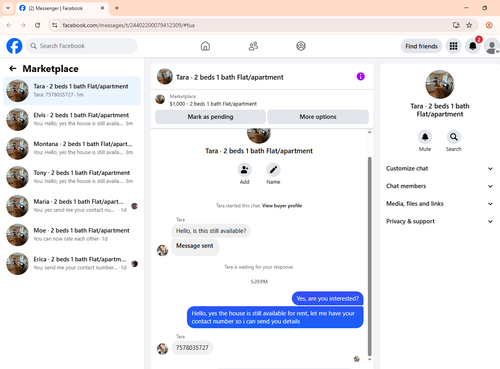Image resolution: width=500 pixels, height=369 pixels.
Task: View site information icon in address bar
Action: [x=55, y=25]
